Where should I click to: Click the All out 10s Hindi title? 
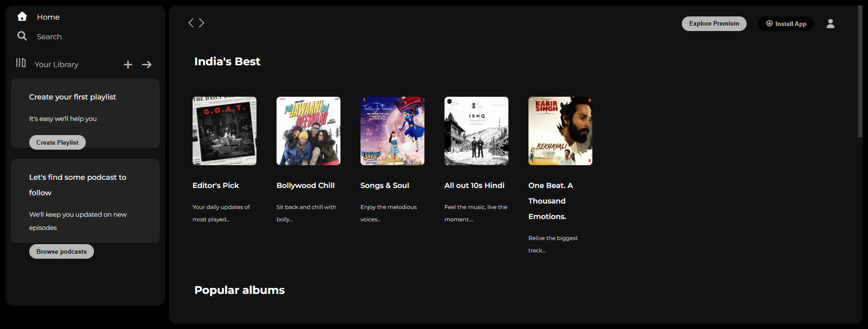click(475, 185)
